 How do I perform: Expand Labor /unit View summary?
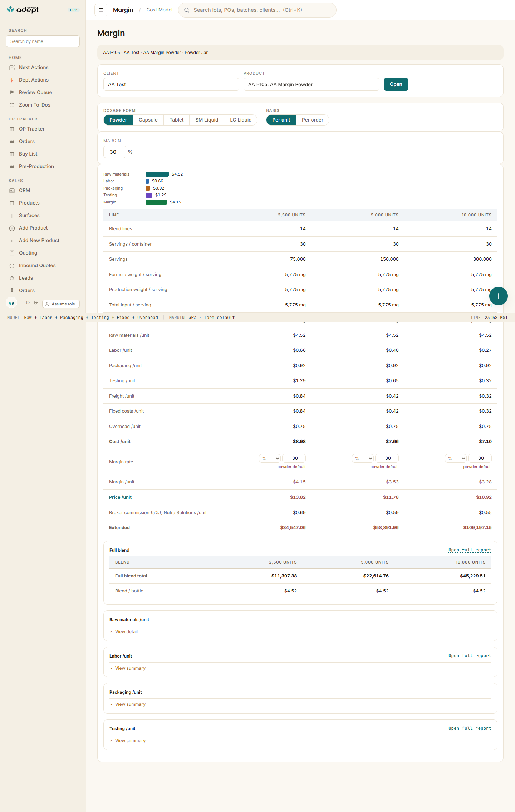[130, 668]
